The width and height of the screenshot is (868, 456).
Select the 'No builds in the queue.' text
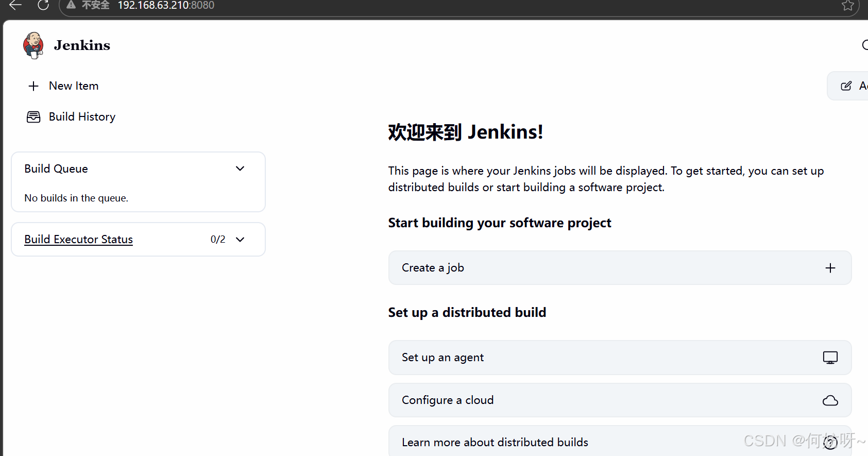point(76,198)
